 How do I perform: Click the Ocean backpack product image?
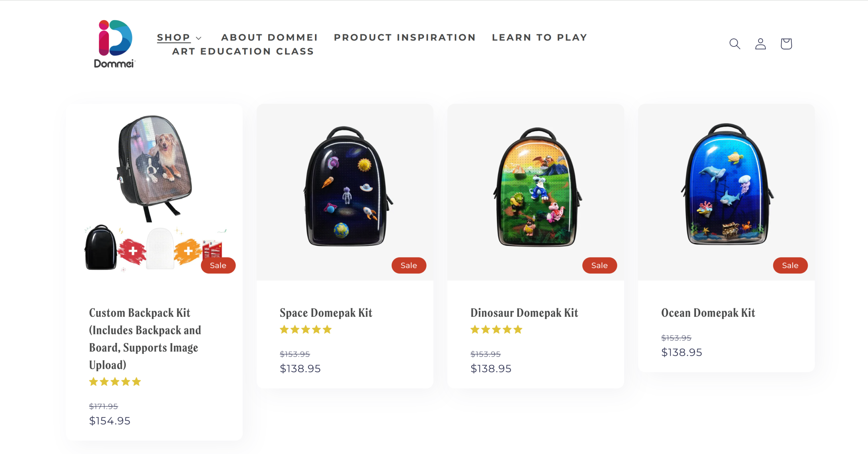[x=727, y=185]
